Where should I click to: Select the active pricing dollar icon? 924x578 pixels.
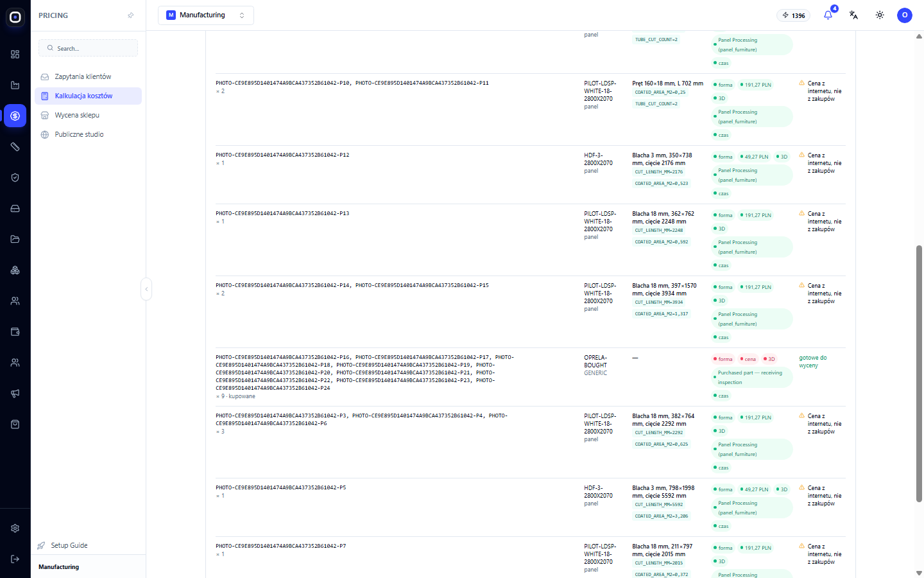[x=15, y=116]
